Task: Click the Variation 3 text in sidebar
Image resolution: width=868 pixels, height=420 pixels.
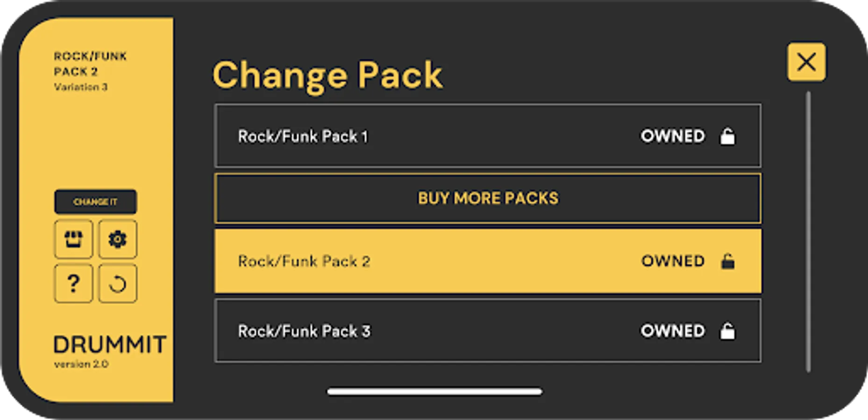Action: tap(80, 87)
